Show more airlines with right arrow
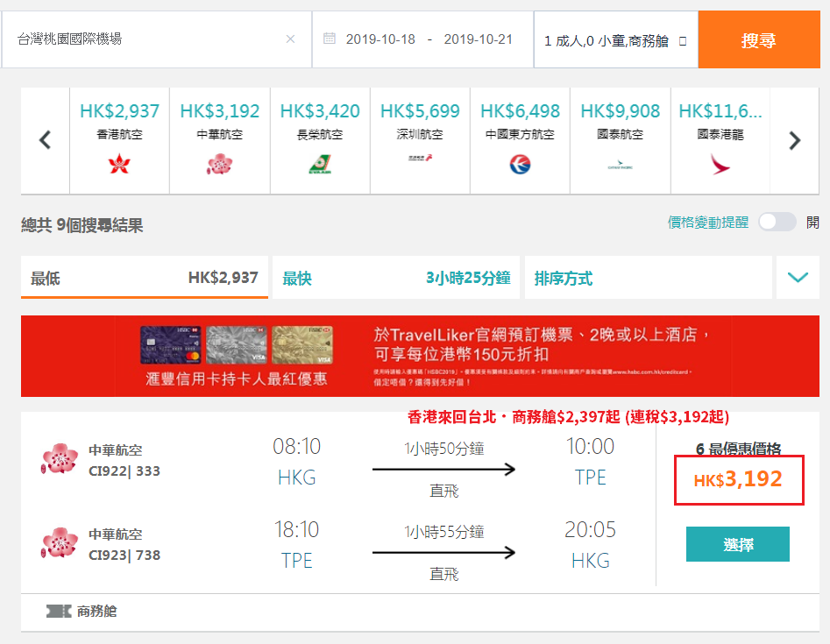Image resolution: width=830 pixels, height=644 pixels. [795, 140]
